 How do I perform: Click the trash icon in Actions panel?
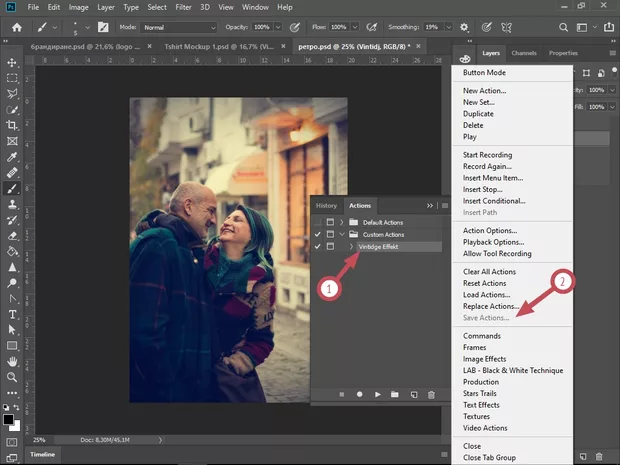pos(431,395)
